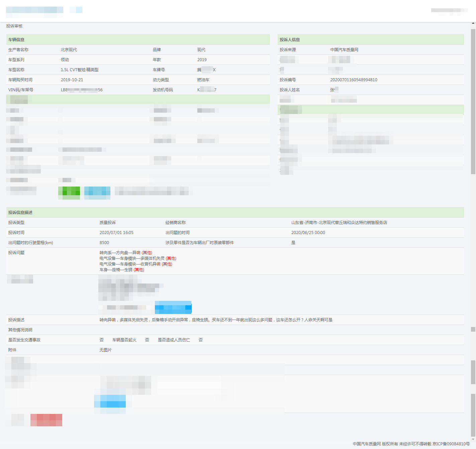
Task: Click red 其他 tag after 方向盘—异响
Action: tap(147, 253)
